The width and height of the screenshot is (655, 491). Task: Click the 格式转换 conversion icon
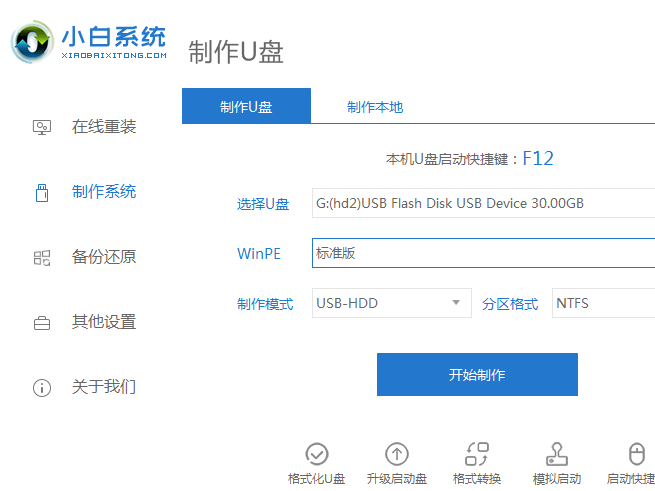coord(477,454)
